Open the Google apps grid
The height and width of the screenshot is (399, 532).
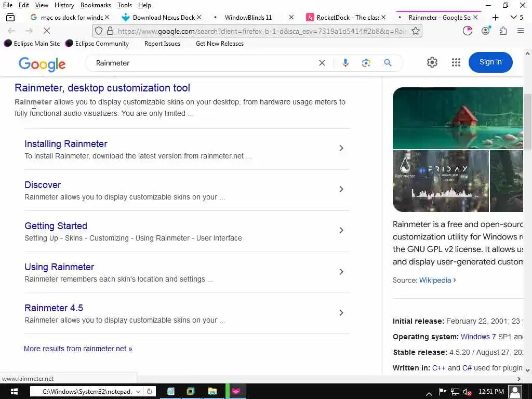click(x=456, y=62)
